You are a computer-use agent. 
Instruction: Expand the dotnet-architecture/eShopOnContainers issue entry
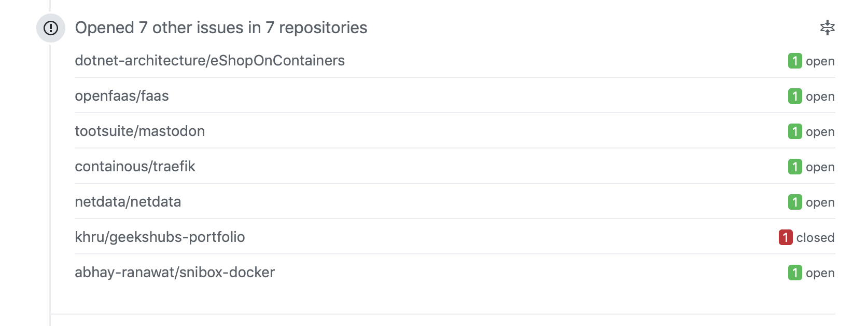pyautogui.click(x=210, y=60)
